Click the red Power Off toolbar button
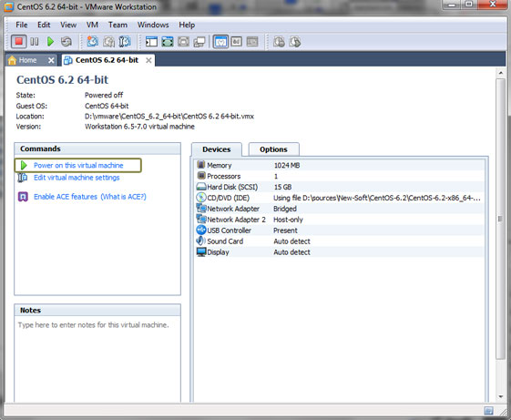Viewport: 511px width, 420px height. click(18, 41)
